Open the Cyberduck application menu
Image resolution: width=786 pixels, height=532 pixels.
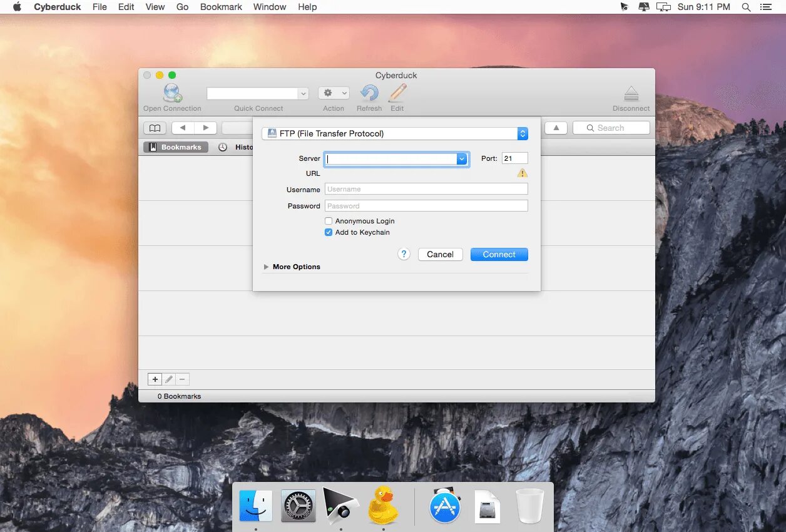[58, 7]
